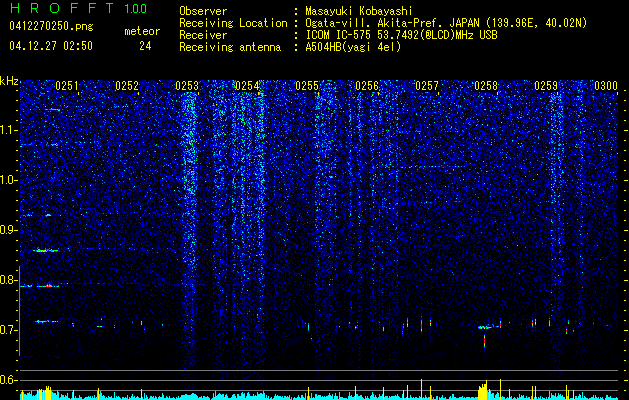629x400 pixels.
Task: Click time marker 0251
Action: click(x=67, y=86)
